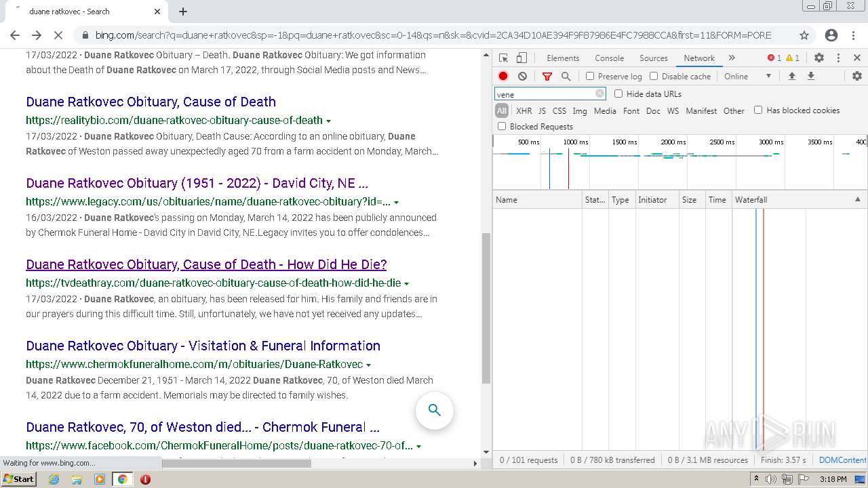Check Blocked Requests
868x488 pixels.
(x=502, y=126)
